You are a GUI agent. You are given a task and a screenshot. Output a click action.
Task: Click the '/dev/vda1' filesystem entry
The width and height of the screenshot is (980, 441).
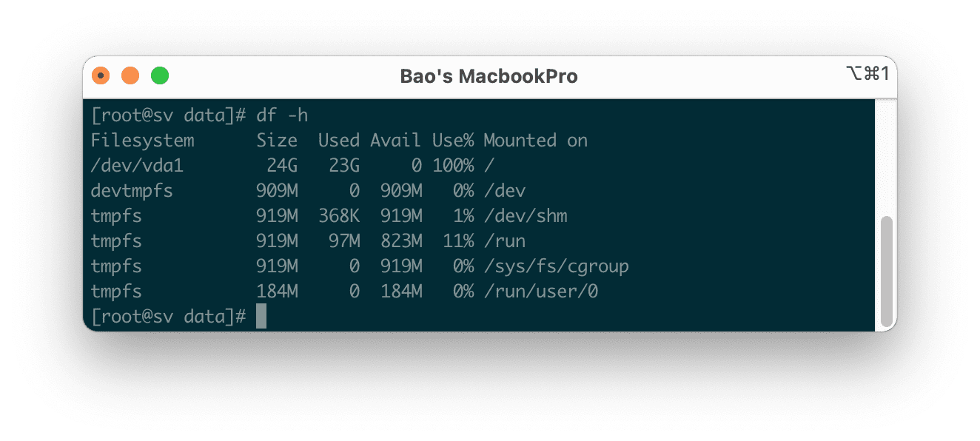click(137, 166)
